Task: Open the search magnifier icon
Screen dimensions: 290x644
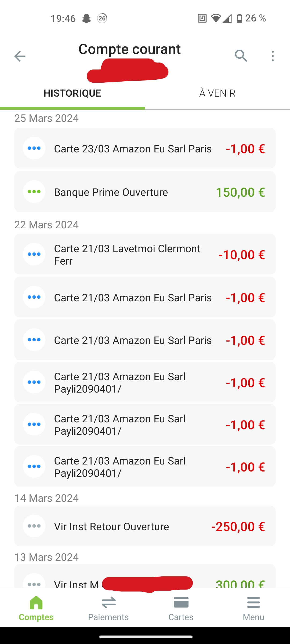Action: click(x=241, y=56)
